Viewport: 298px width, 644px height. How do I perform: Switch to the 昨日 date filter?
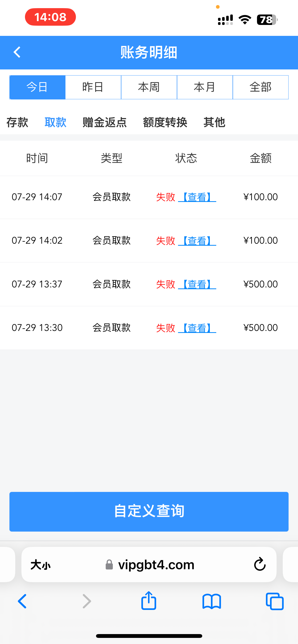click(93, 87)
